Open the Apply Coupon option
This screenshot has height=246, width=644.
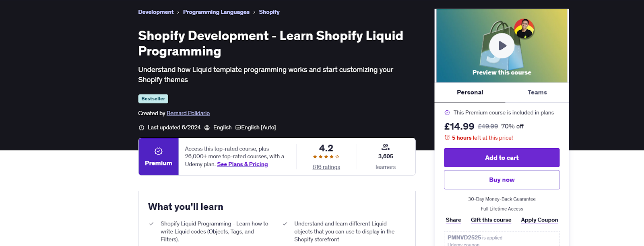(x=539, y=220)
